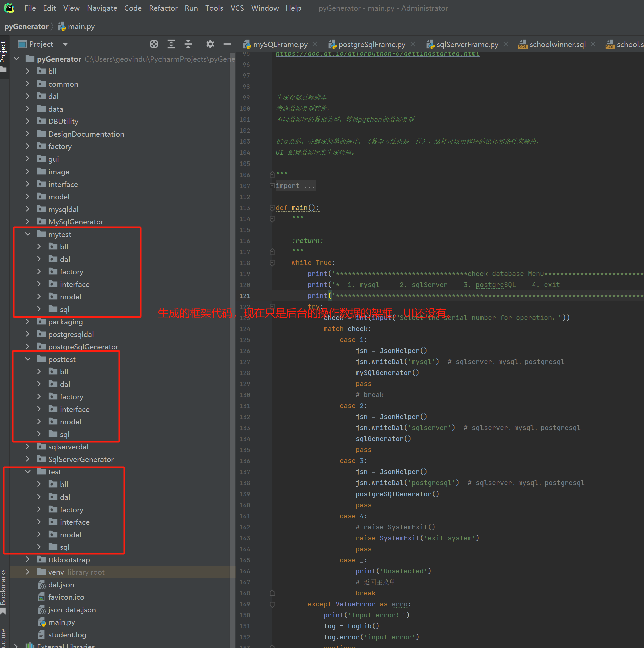The height and width of the screenshot is (648, 644).
Task: Expand the venv library root folder
Action: 28,572
